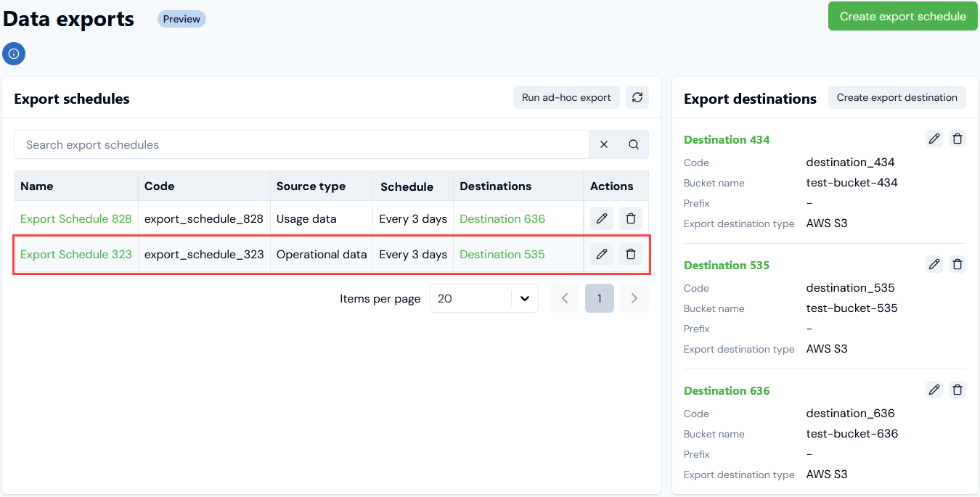Edit Destination 434
The height and width of the screenshot is (497, 980).
(934, 139)
